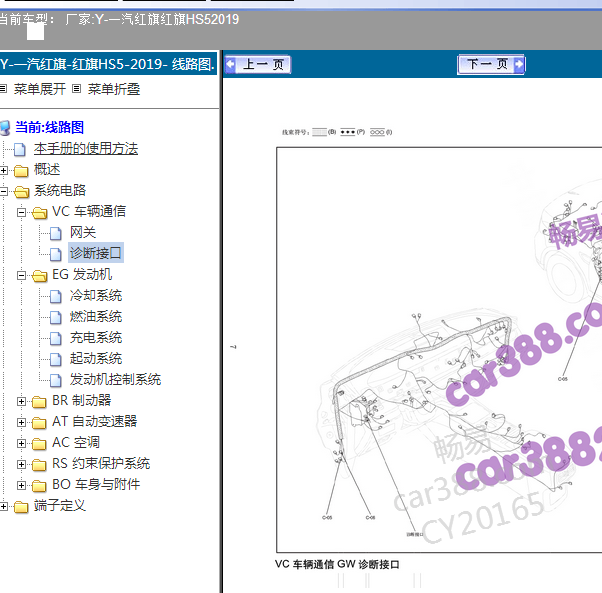Open the 起动系统 page

(96, 358)
